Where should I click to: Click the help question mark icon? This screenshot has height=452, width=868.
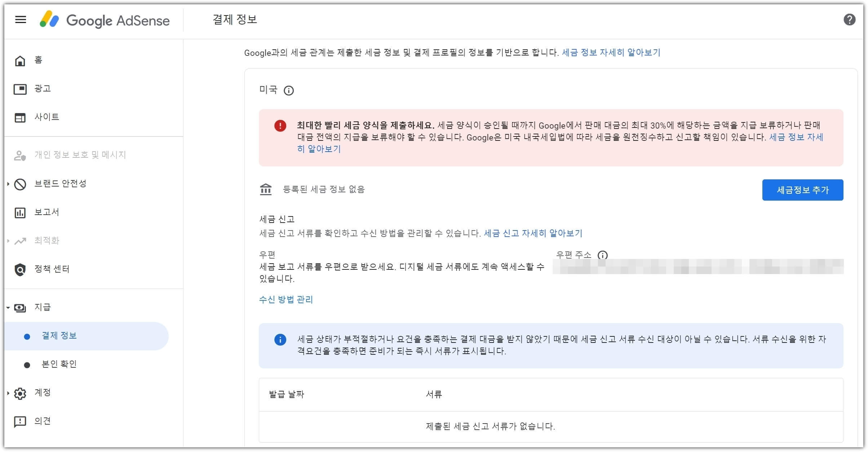tap(849, 20)
